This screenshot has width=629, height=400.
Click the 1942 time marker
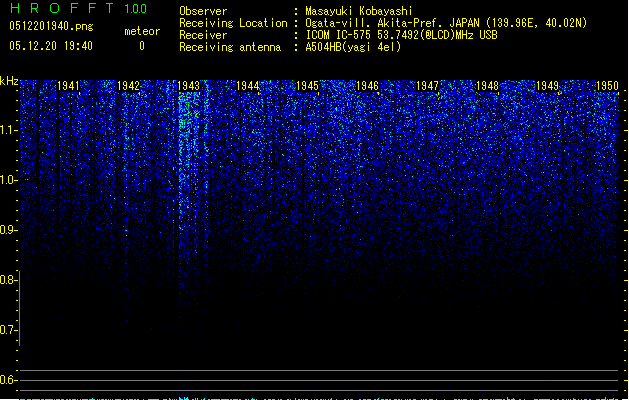tap(128, 86)
